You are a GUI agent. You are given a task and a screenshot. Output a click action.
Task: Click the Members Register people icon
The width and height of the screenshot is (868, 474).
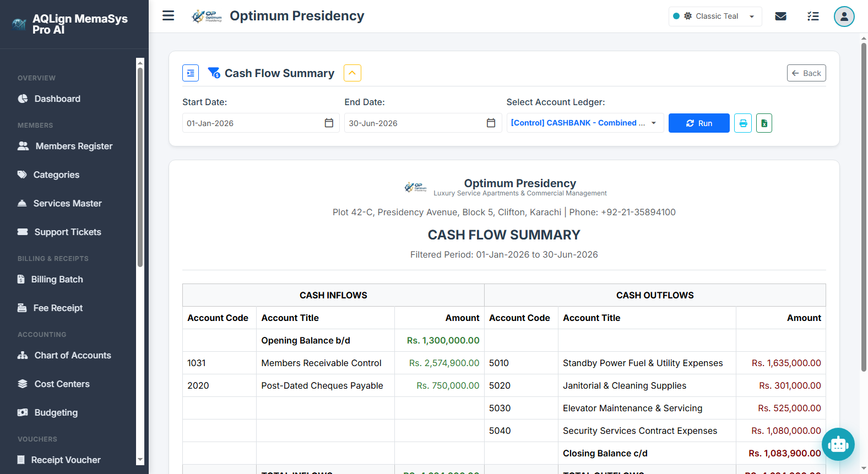tap(23, 146)
